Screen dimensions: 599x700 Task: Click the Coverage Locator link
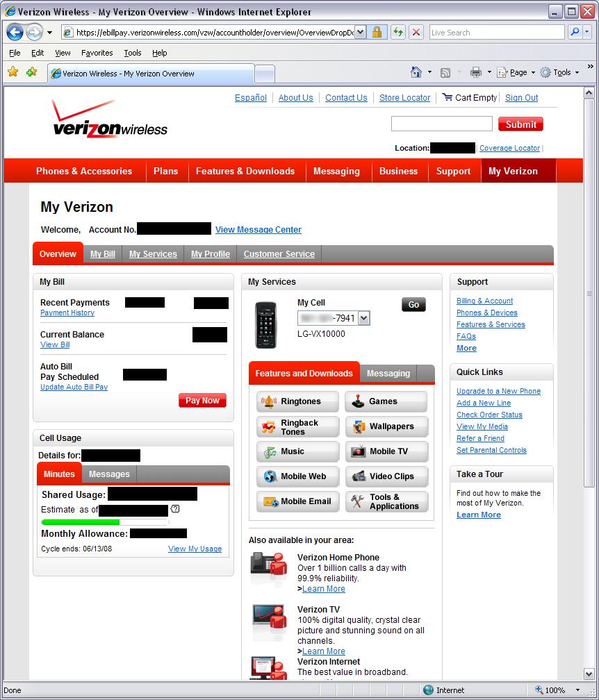click(x=509, y=148)
